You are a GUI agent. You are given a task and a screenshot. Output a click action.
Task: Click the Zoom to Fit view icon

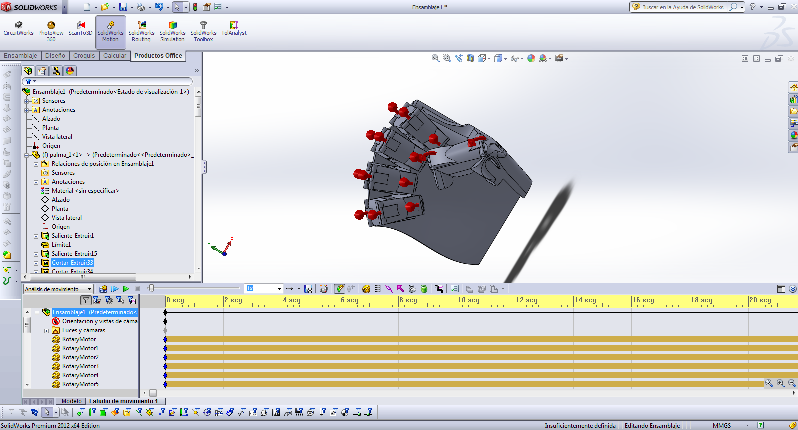tap(436, 59)
